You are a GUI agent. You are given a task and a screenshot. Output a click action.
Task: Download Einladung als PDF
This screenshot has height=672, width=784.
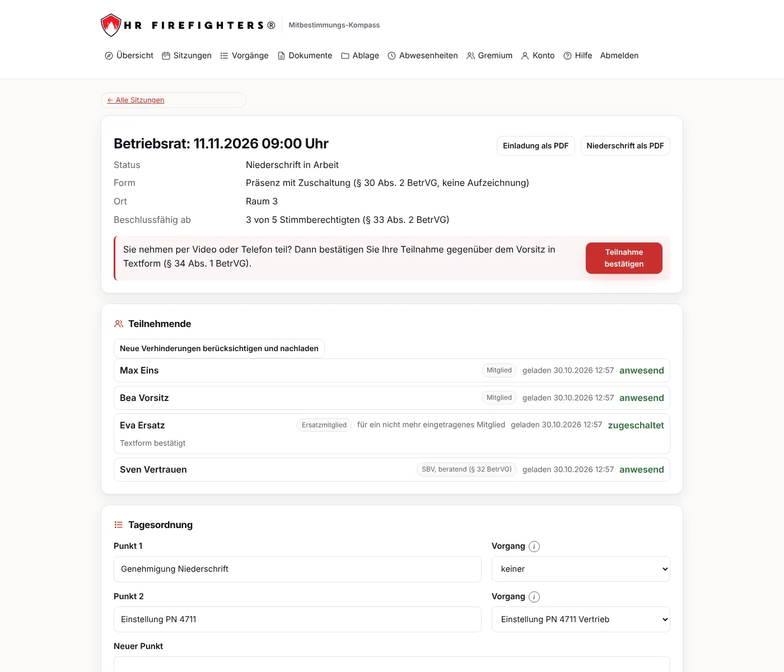click(x=535, y=146)
